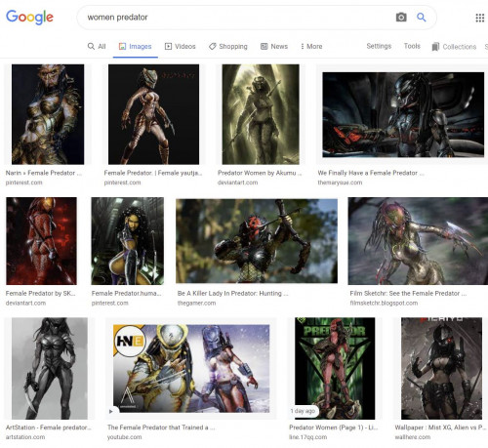Open the Tools filter options
This screenshot has height=448, width=488.
click(x=412, y=46)
